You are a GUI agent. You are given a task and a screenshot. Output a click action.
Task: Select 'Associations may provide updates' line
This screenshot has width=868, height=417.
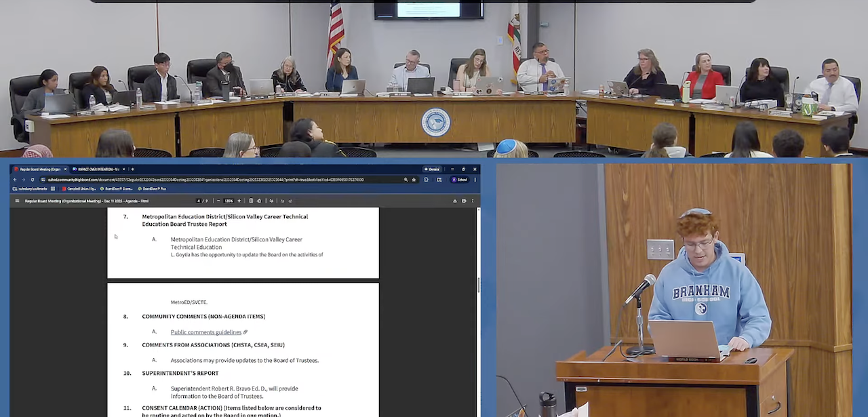[245, 361]
